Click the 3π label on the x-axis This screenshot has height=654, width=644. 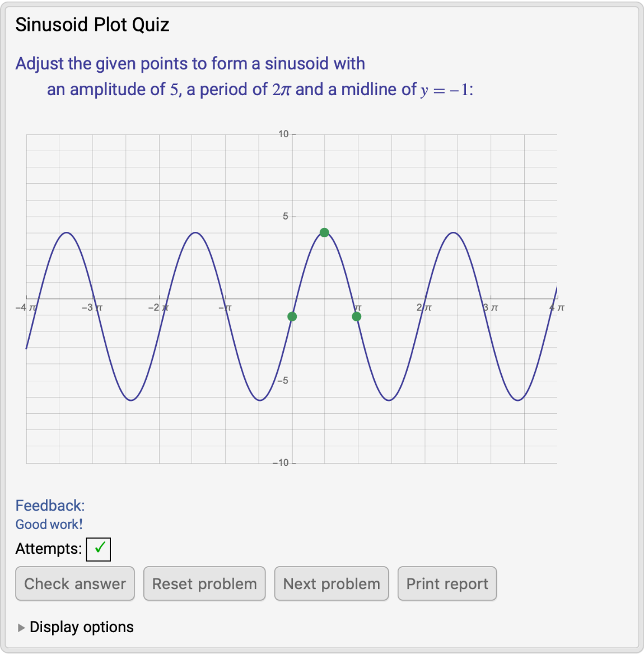coord(491,307)
